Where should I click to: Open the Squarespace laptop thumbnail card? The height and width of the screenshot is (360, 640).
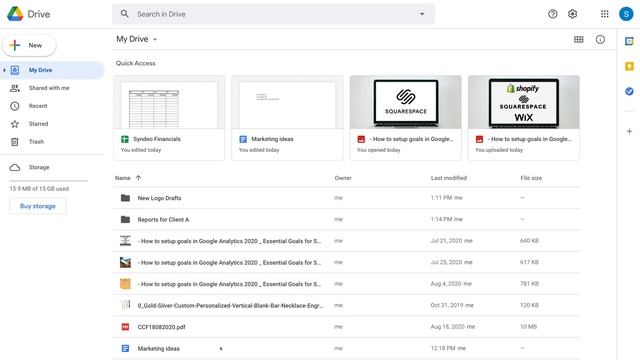[x=405, y=118]
